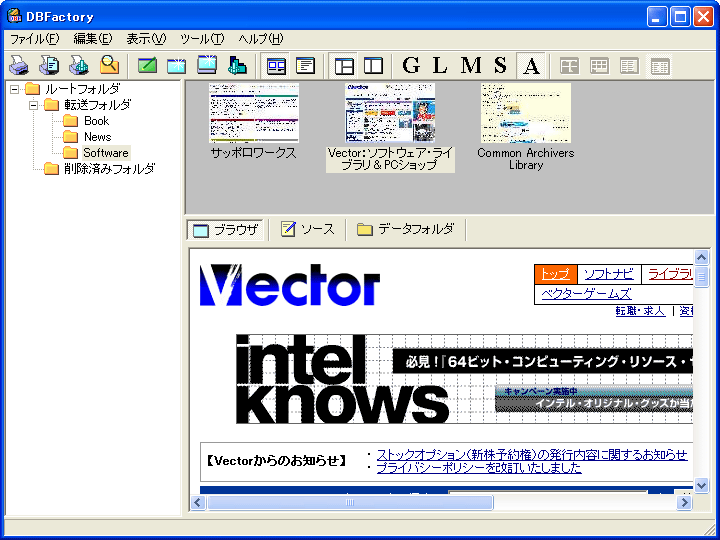Viewport: 720px width, 540px height.
Task: Click the printer with document icon
Action: [49, 65]
